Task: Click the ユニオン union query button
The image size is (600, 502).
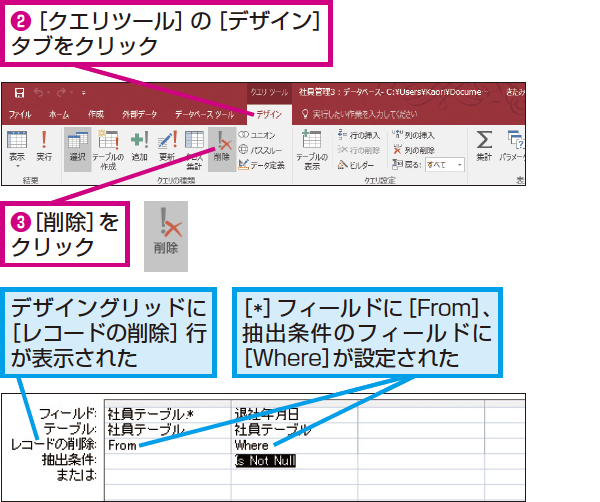Action: click(x=258, y=133)
